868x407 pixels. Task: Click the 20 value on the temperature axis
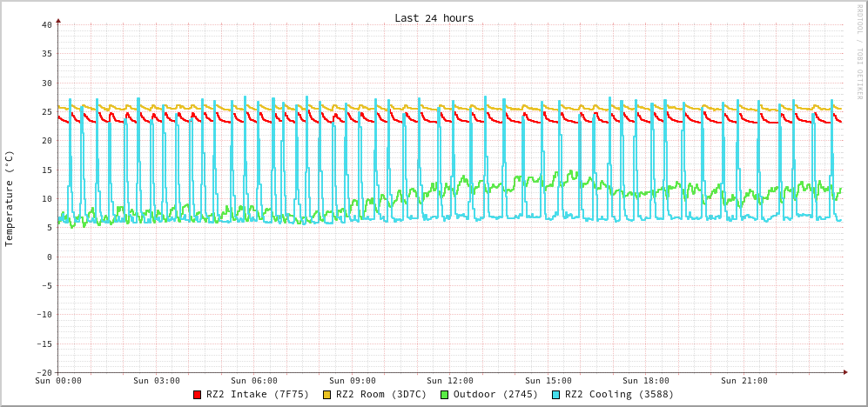(46, 141)
